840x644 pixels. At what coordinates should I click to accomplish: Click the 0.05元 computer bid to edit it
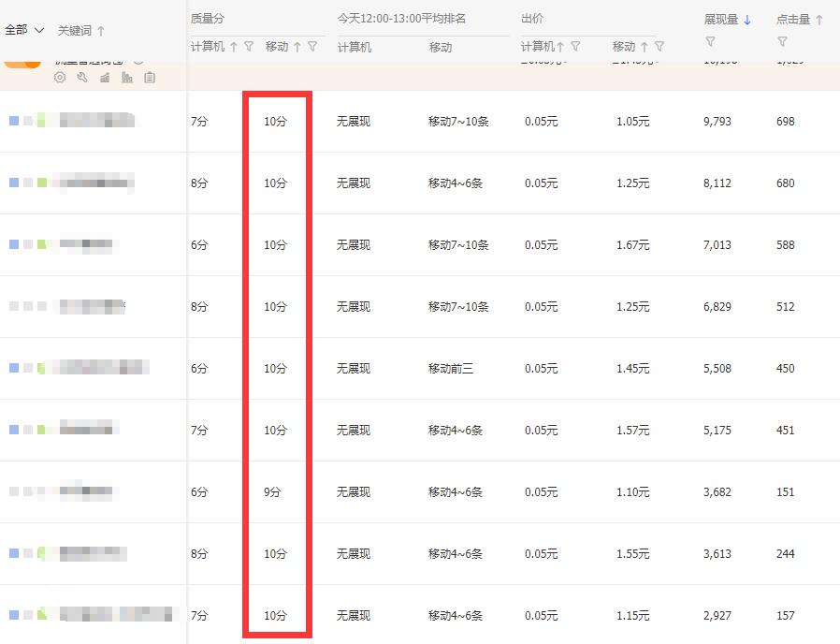(541, 121)
